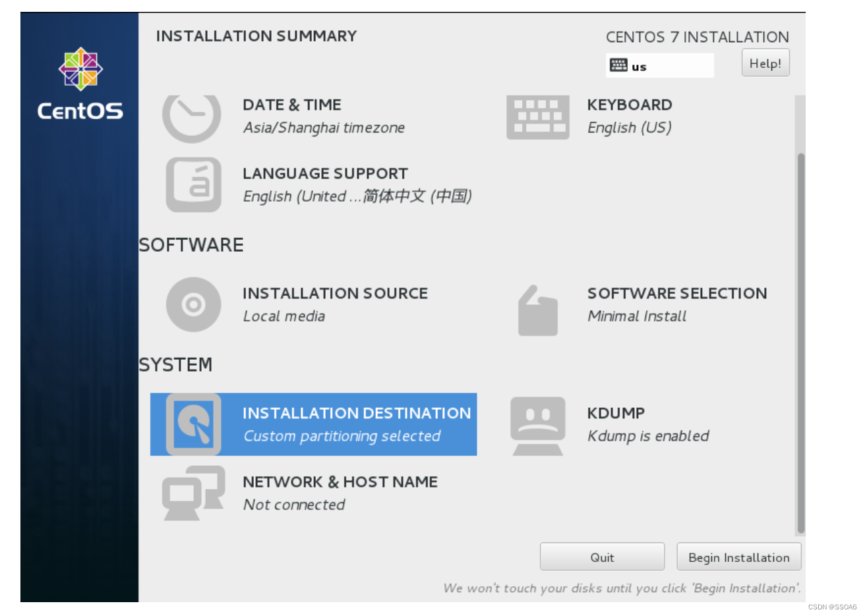The image size is (867, 616).
Task: Click 'Local media' status text
Action: point(284,316)
